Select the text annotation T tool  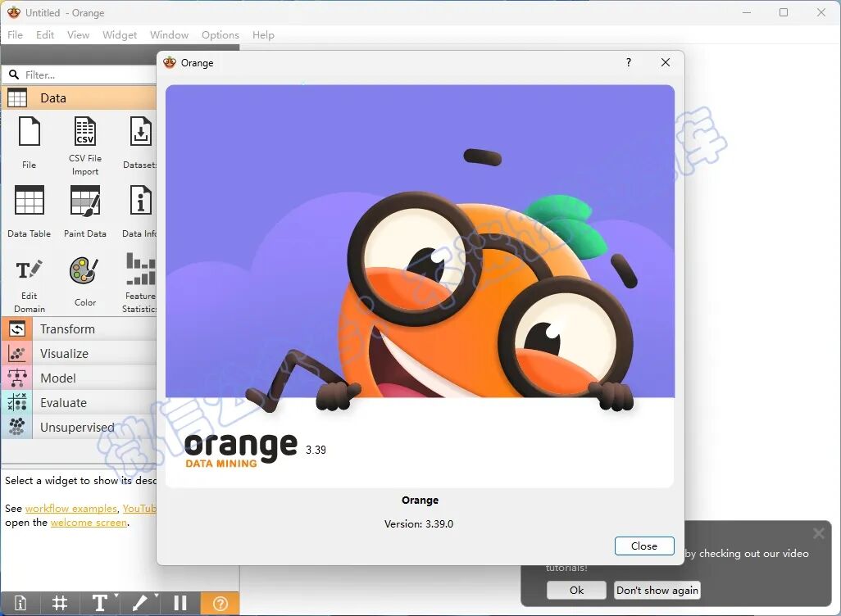click(100, 603)
